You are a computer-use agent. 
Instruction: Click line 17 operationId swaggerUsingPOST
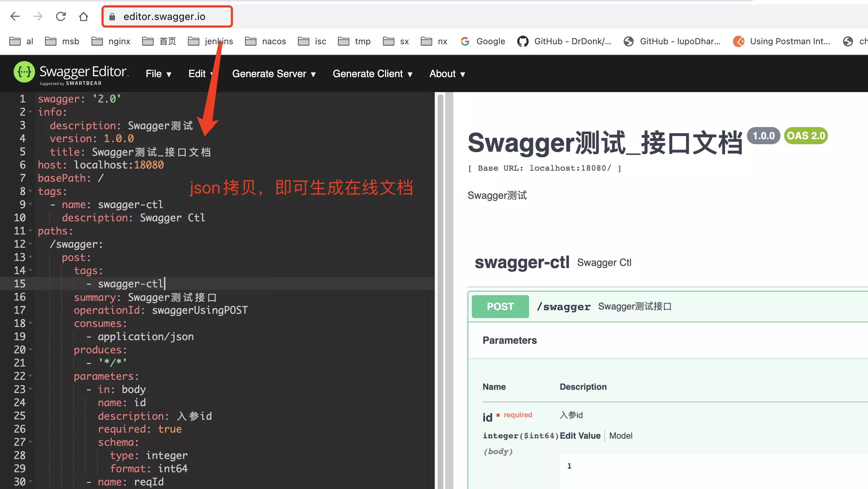point(161,310)
